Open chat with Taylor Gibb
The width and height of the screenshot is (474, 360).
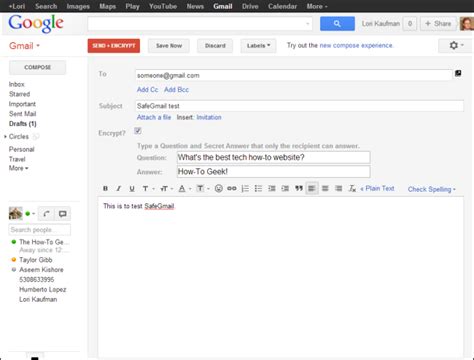[x=36, y=260]
